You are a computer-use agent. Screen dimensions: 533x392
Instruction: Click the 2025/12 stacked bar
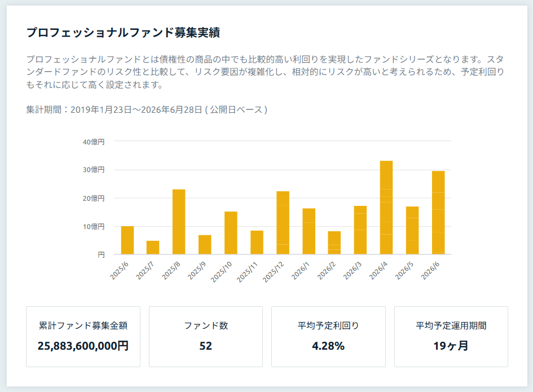tap(283, 223)
